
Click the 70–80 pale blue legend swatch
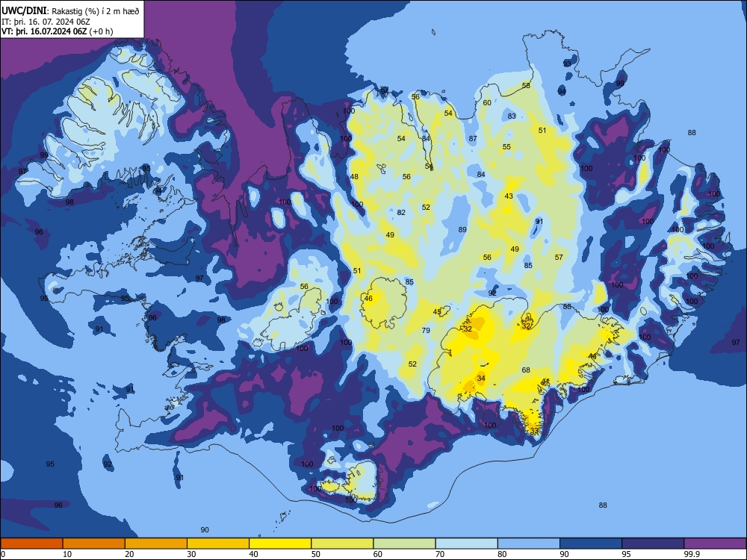[x=466, y=544]
